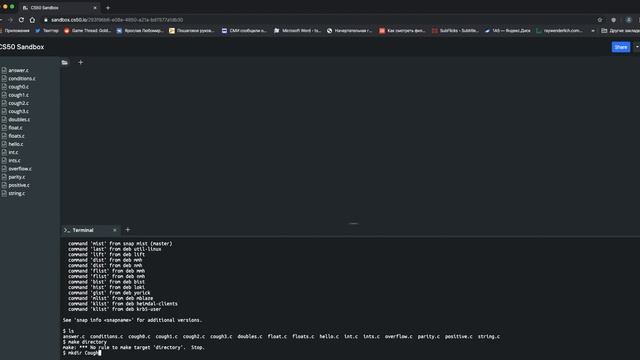The width and height of the screenshot is (640, 360).
Task: Open the other bookmarks folder
Action: coord(620,31)
